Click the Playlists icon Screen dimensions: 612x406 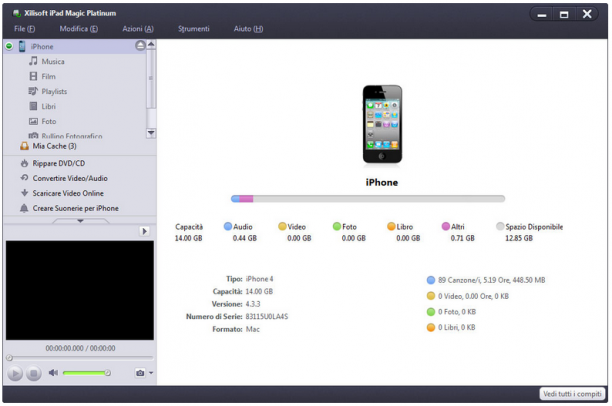pyautogui.click(x=33, y=91)
